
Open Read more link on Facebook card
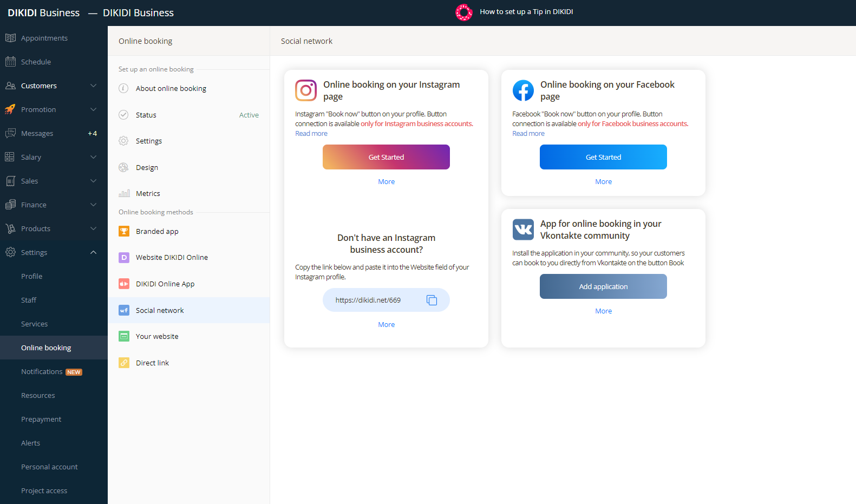pyautogui.click(x=528, y=134)
